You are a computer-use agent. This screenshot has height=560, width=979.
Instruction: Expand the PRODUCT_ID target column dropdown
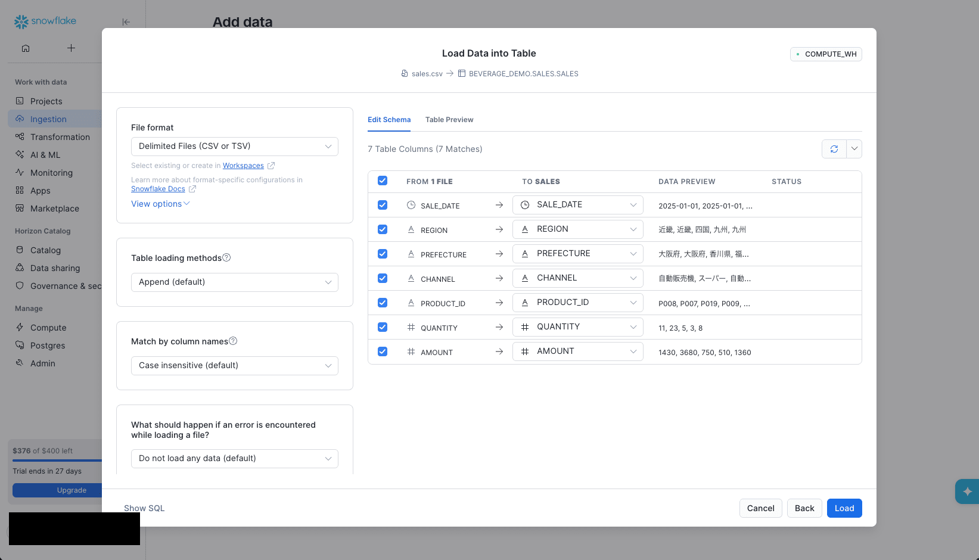point(578,303)
